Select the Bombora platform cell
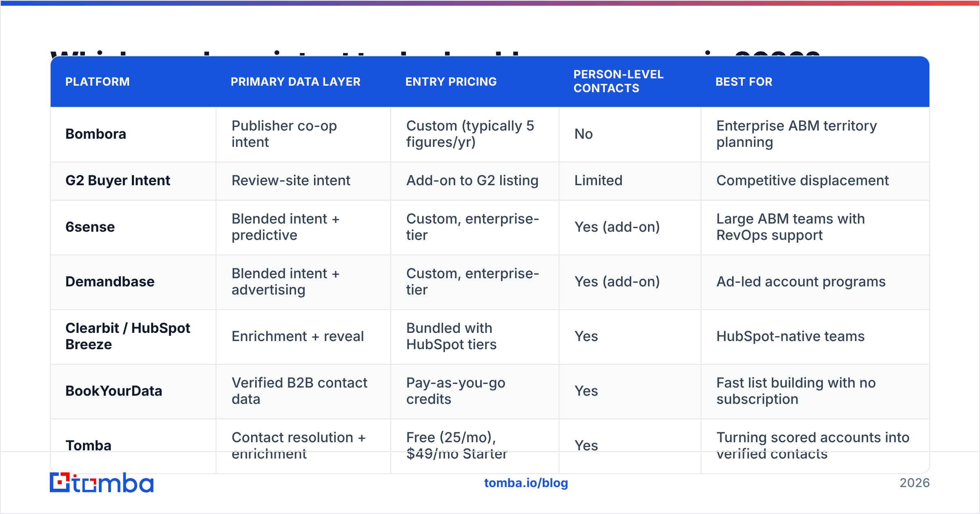Screen dimensions: 980x514 point(133,134)
